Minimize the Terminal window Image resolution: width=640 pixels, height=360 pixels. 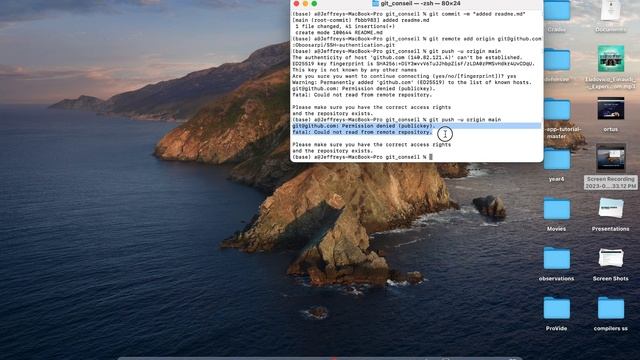[x=305, y=4]
